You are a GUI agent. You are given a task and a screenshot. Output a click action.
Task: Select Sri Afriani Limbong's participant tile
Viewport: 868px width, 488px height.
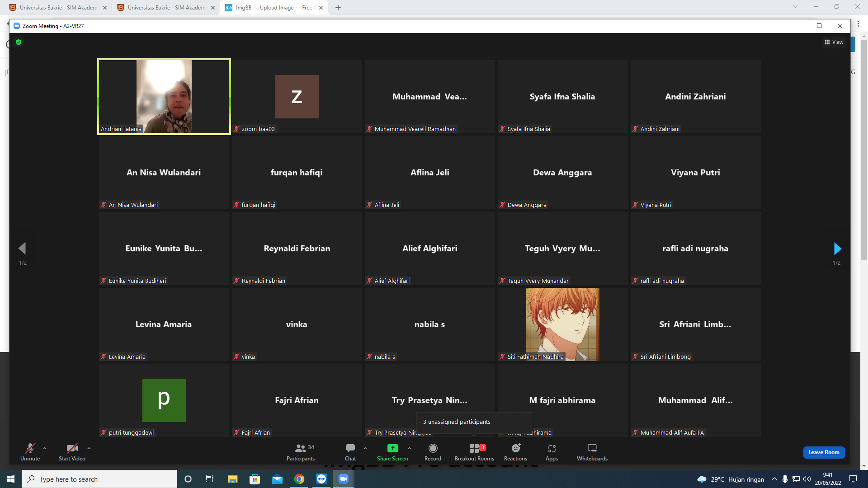coord(696,324)
